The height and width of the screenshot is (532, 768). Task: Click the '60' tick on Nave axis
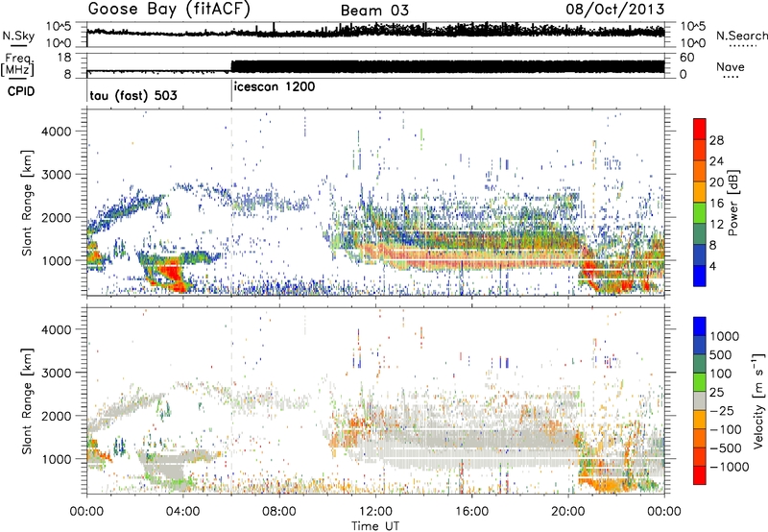687,58
